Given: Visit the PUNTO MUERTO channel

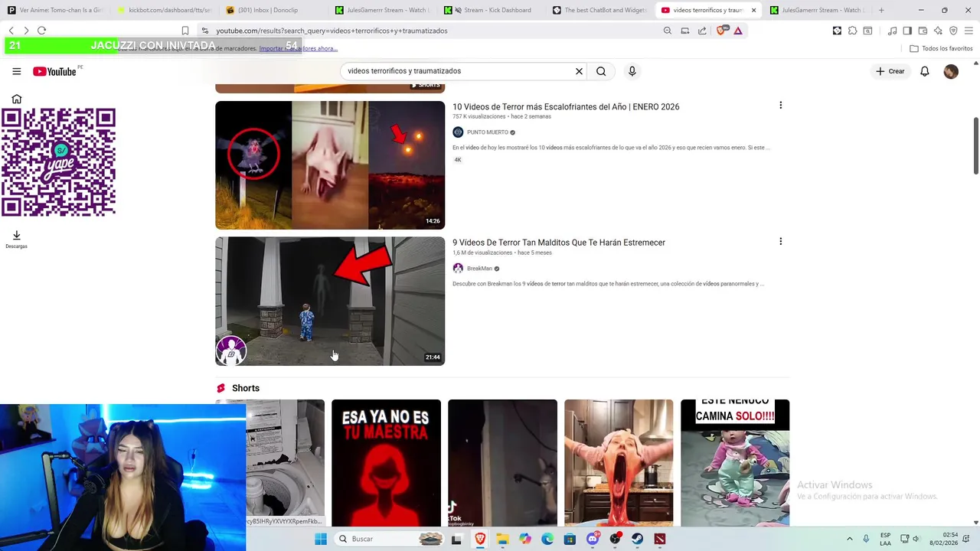Looking at the screenshot, I should click(488, 132).
